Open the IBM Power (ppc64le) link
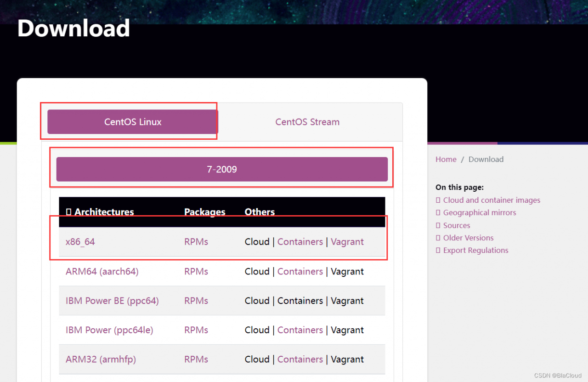Image resolution: width=588 pixels, height=382 pixels. tap(109, 330)
